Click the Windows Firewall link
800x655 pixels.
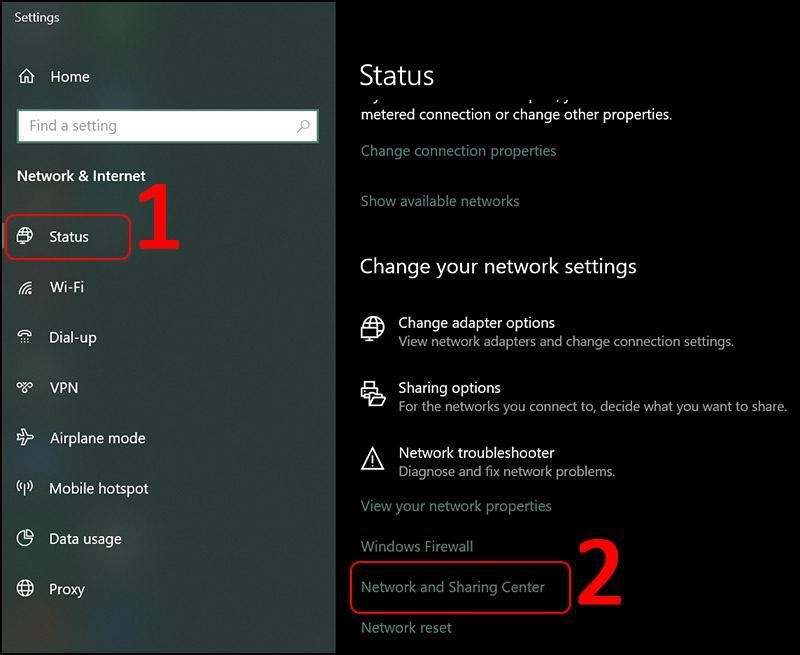click(417, 547)
